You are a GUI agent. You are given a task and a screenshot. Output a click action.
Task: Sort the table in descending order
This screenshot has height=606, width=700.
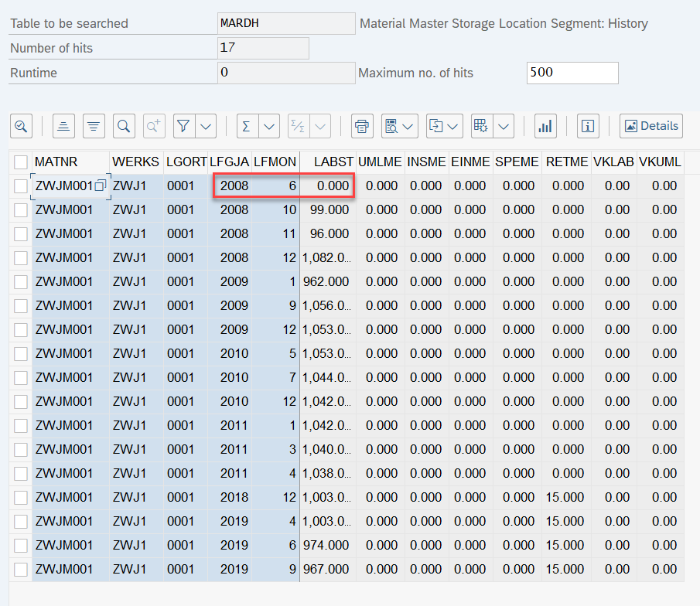(x=94, y=126)
